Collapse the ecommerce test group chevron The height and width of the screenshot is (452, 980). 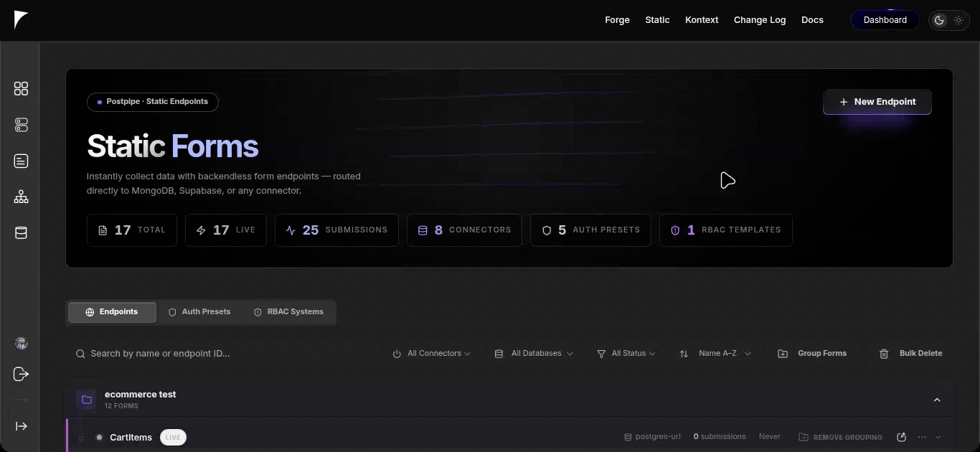coord(937,400)
